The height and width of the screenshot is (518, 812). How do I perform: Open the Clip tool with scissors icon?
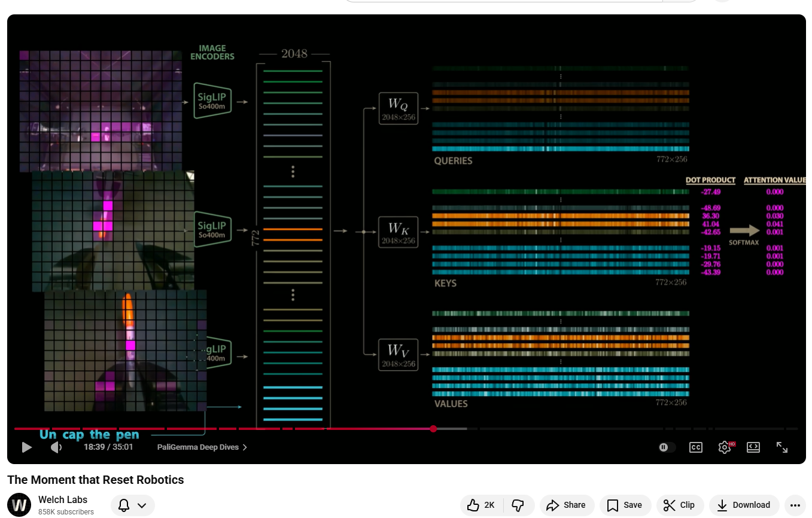680,505
